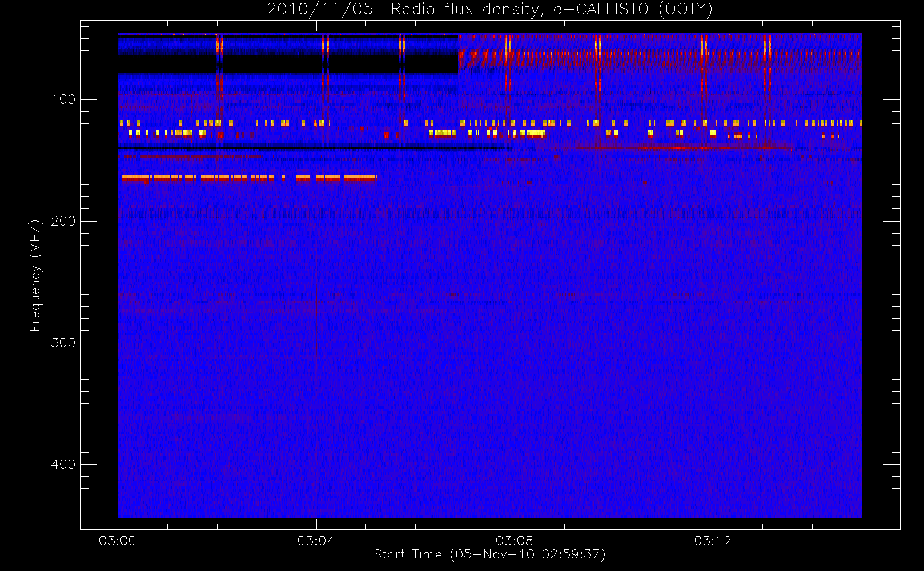Viewport: 924px width, 571px height.
Task: Click the 400 frequency tick label
Action: [x=63, y=464]
